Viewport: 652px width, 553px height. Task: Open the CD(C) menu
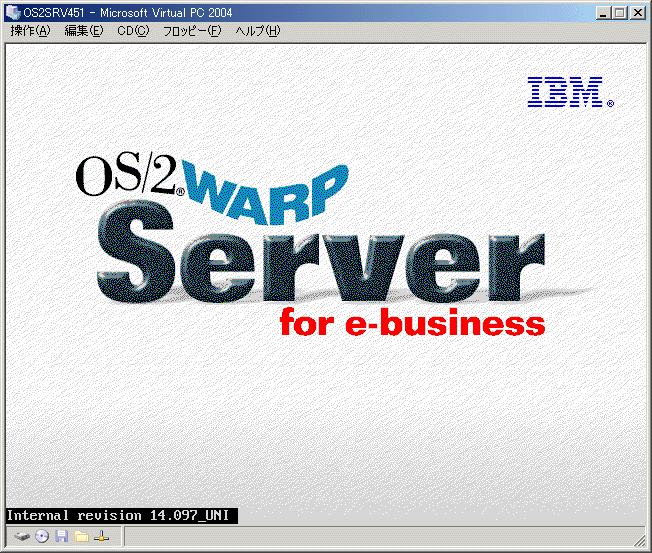(x=133, y=31)
